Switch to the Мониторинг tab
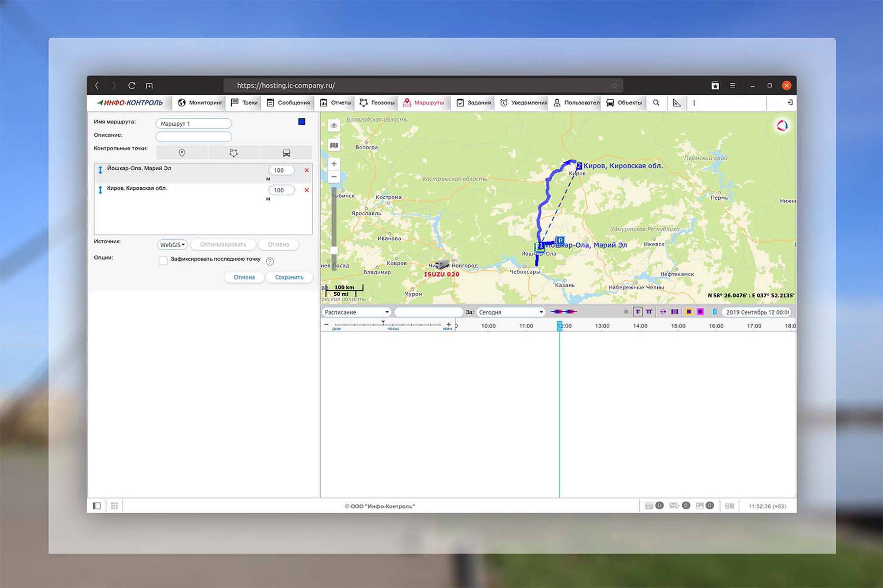The width and height of the screenshot is (883, 588). tap(200, 103)
